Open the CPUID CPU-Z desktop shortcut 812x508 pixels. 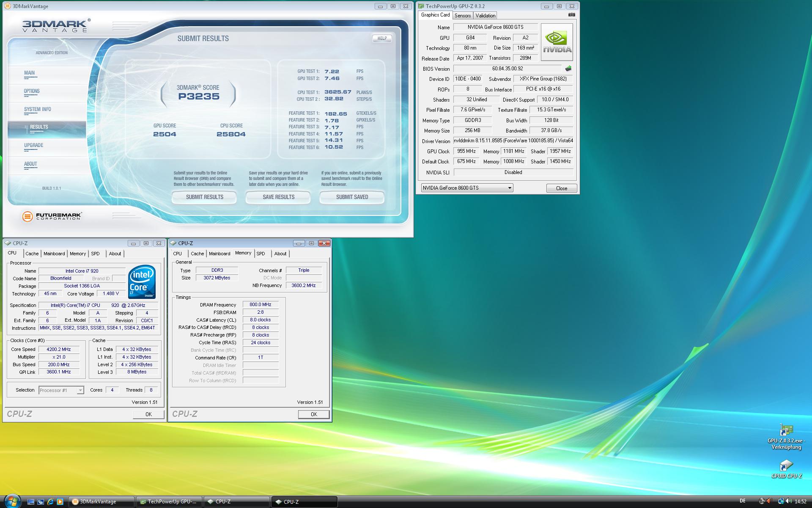(x=786, y=469)
